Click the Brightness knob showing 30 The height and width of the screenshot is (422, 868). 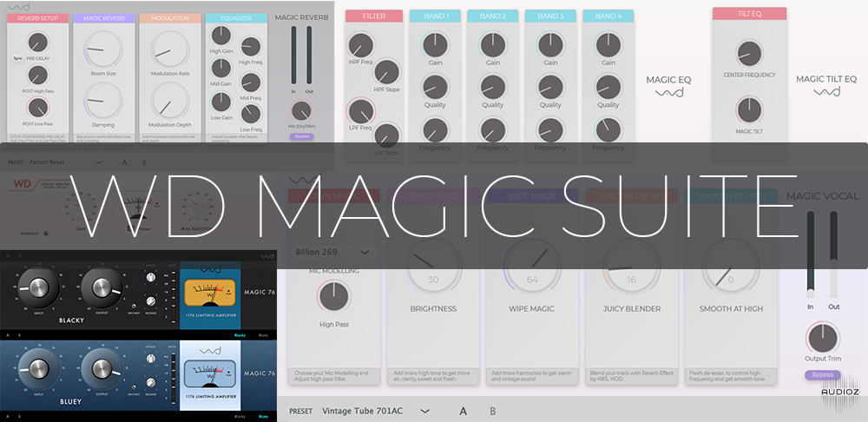click(x=433, y=266)
